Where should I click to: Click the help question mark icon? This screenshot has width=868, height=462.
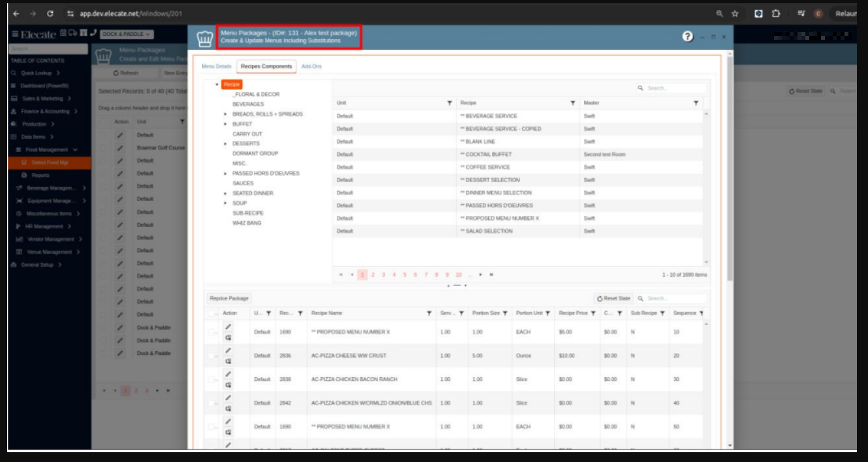687,37
